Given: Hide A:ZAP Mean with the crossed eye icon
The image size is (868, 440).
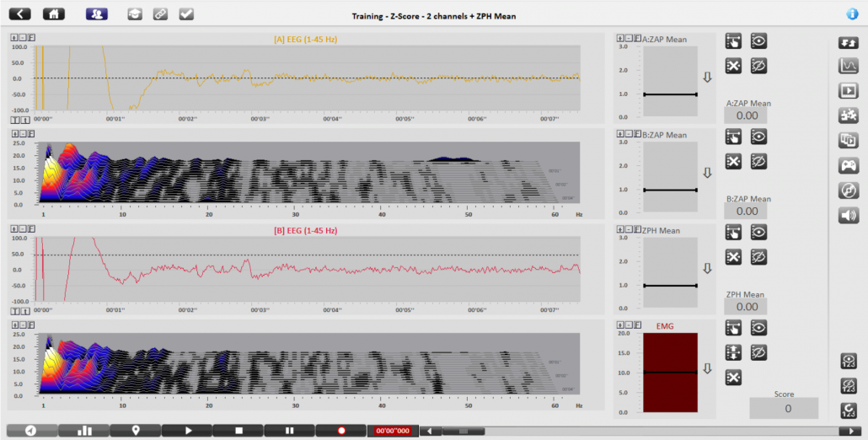Looking at the screenshot, I should pyautogui.click(x=759, y=66).
